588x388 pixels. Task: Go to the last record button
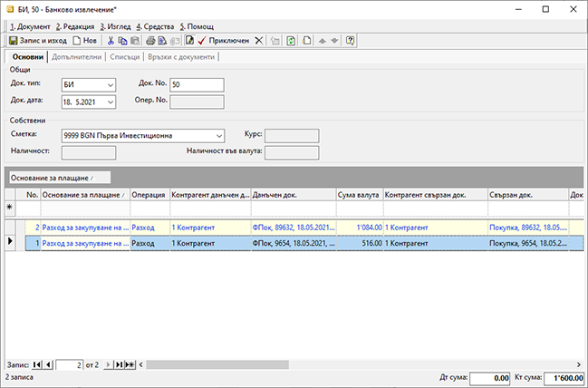click(119, 364)
